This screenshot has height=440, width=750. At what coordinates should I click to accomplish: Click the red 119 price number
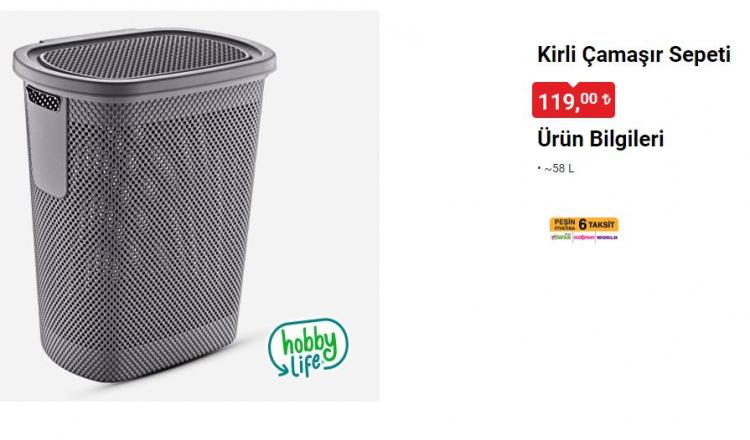(x=556, y=101)
